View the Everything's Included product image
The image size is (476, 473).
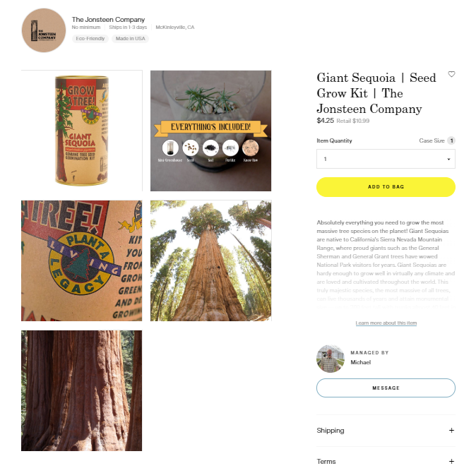coord(210,131)
